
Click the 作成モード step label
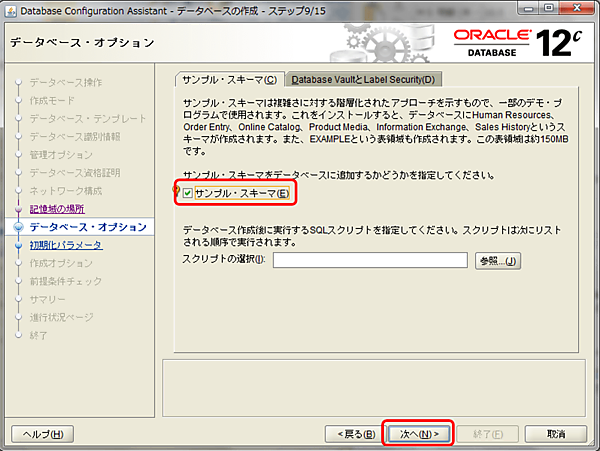click(x=52, y=100)
